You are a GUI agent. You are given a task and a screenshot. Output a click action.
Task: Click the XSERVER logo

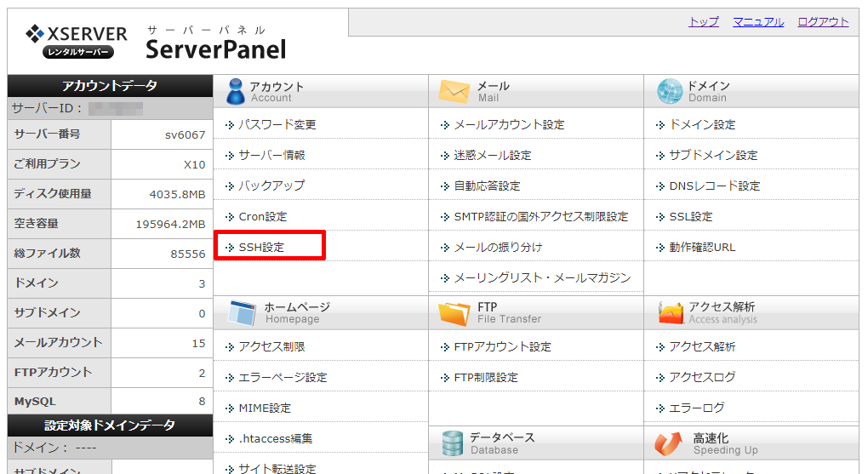tap(77, 41)
